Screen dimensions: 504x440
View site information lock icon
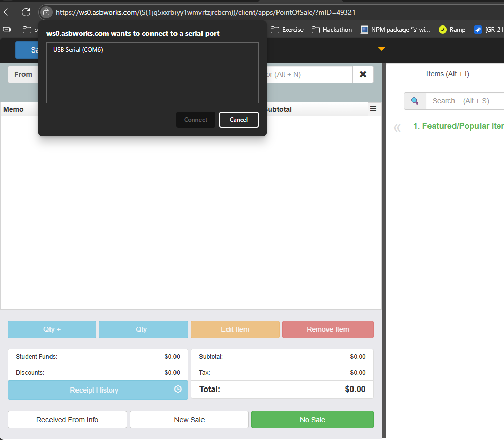tap(46, 12)
